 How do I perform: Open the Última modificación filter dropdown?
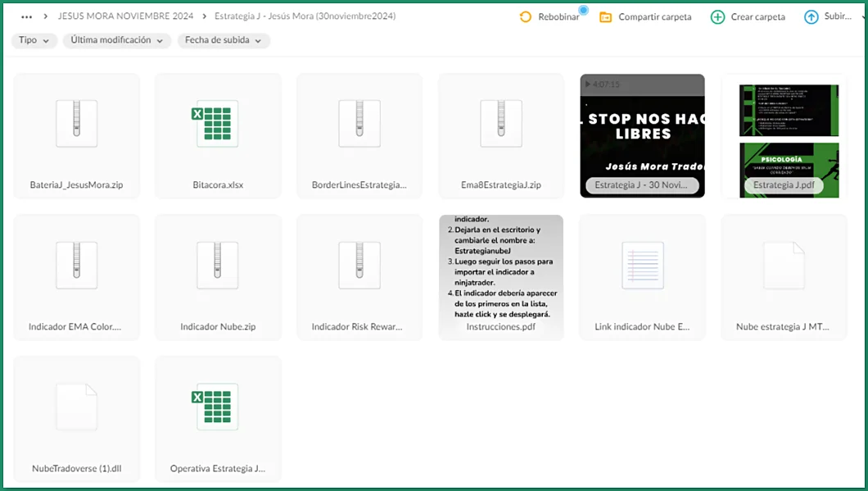(x=116, y=40)
